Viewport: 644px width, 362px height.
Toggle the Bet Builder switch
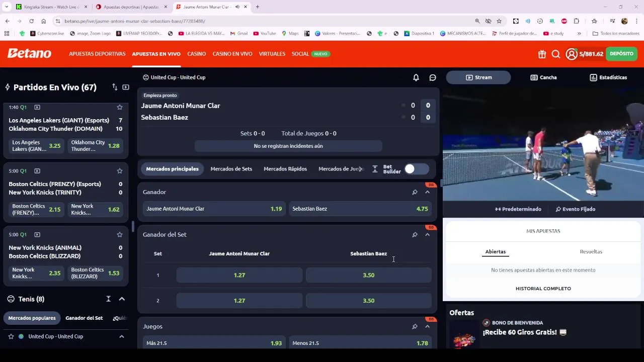pos(417,169)
